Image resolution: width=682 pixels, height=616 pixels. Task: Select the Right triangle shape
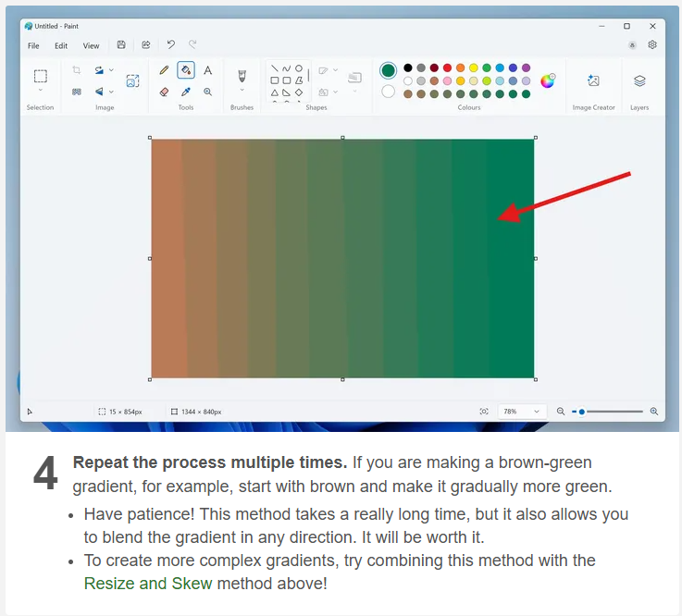click(x=286, y=92)
